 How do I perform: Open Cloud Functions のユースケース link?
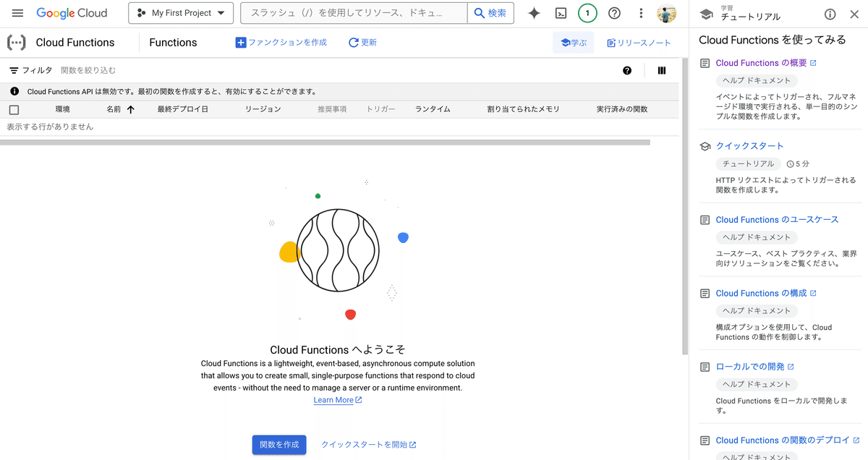(777, 220)
